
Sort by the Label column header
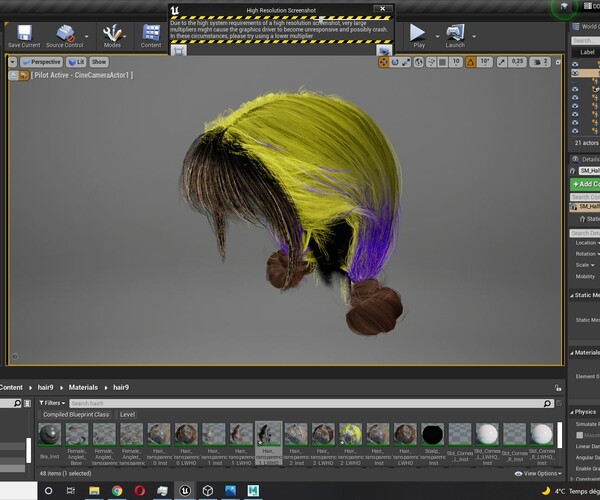click(587, 52)
